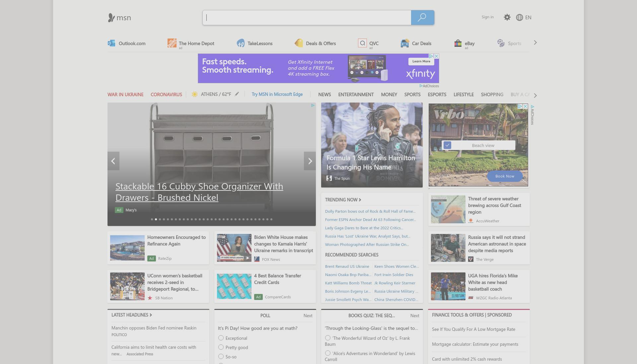Viewport: 637px width, 364px height.
Task: Click the Sign in link
Action: click(487, 17)
